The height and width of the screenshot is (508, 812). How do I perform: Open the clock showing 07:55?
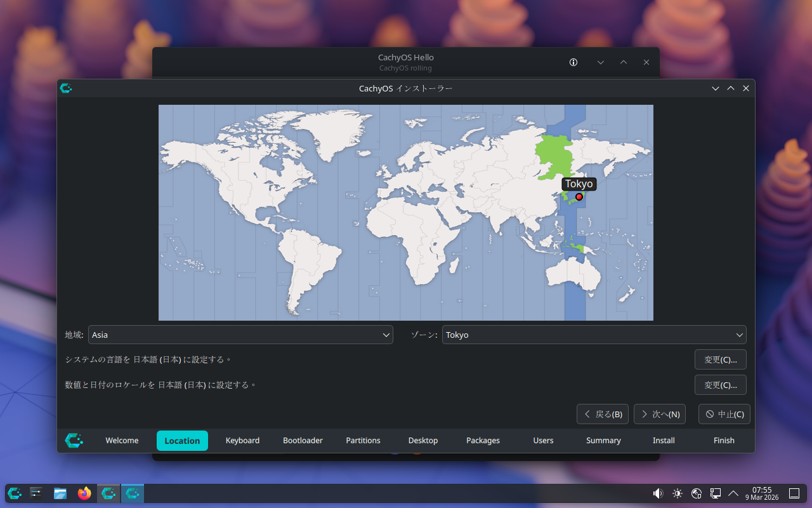click(x=762, y=493)
